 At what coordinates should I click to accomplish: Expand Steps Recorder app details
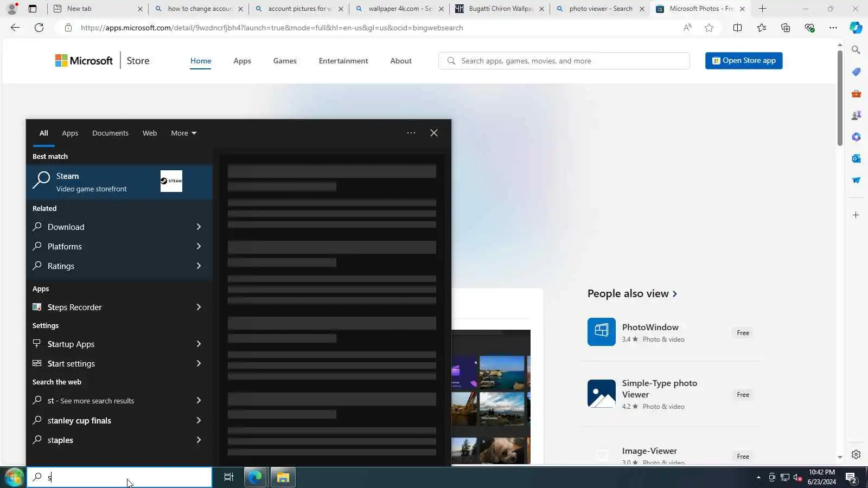click(199, 307)
